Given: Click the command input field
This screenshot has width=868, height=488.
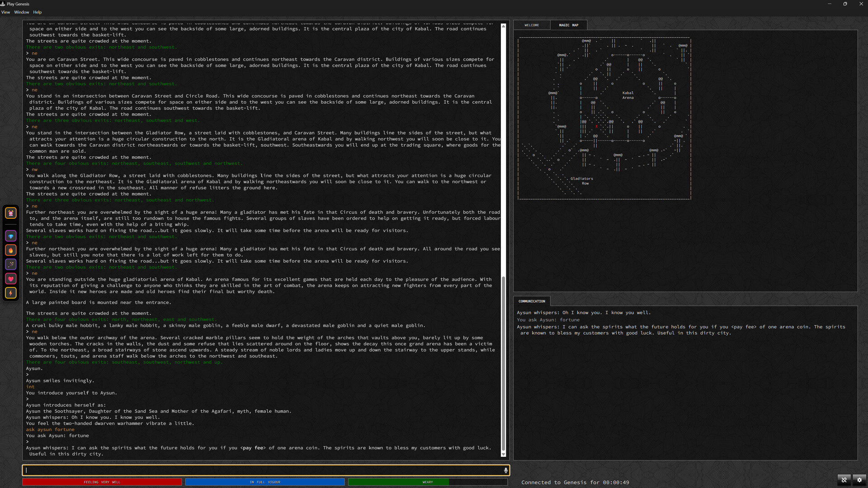Looking at the screenshot, I should pos(266,470).
